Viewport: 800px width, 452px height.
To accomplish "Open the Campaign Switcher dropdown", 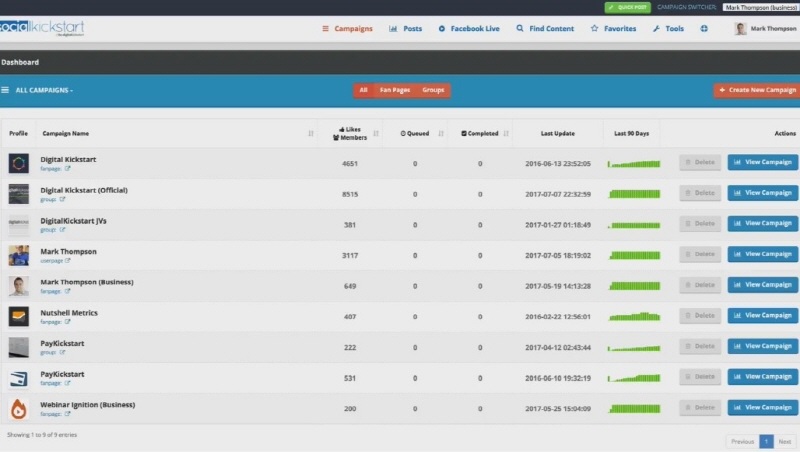I will [x=761, y=7].
